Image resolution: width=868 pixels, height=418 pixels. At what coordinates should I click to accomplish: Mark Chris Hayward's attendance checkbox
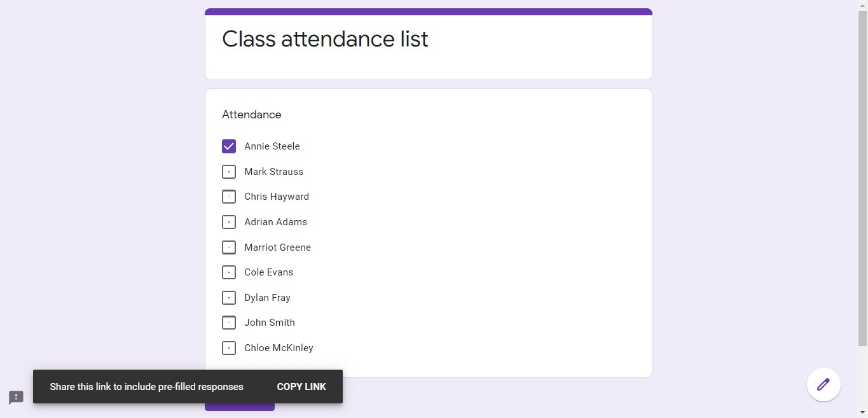pyautogui.click(x=228, y=196)
